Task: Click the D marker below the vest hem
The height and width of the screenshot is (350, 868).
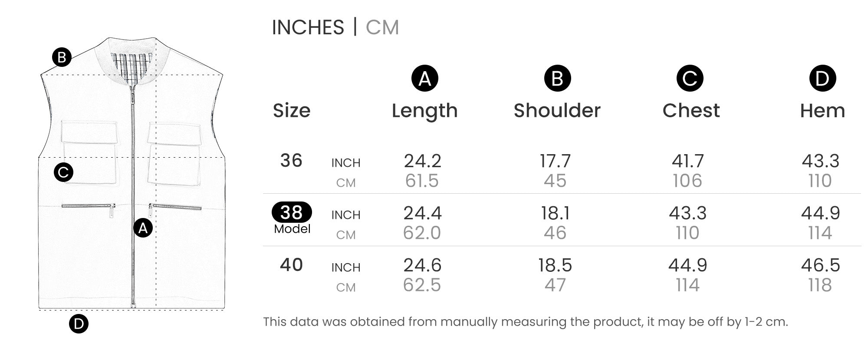Action: pos(79,324)
